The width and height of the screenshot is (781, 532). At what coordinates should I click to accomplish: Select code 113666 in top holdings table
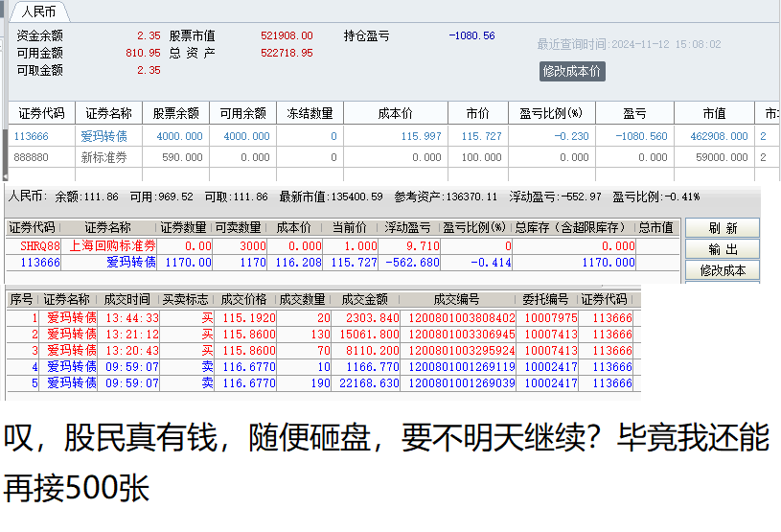(x=32, y=136)
